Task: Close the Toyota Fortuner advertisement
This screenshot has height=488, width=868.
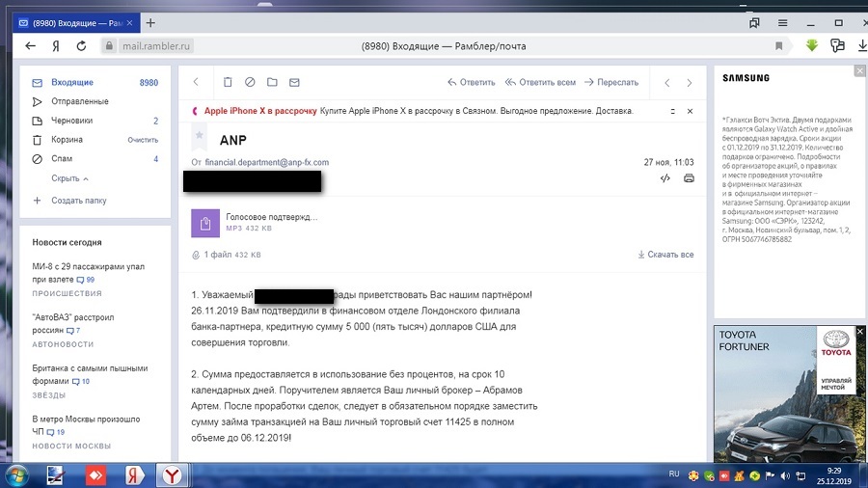Action: [x=860, y=331]
